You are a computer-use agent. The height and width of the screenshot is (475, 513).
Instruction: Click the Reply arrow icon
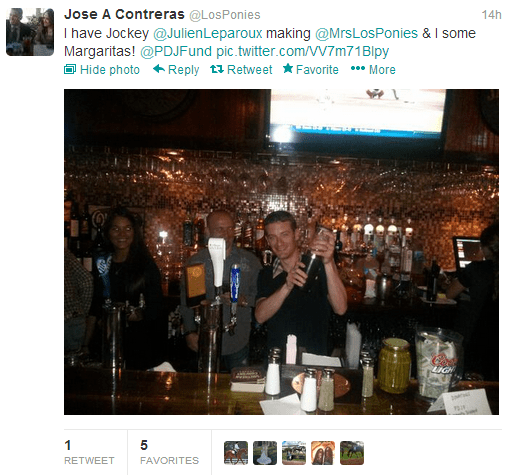click(159, 69)
